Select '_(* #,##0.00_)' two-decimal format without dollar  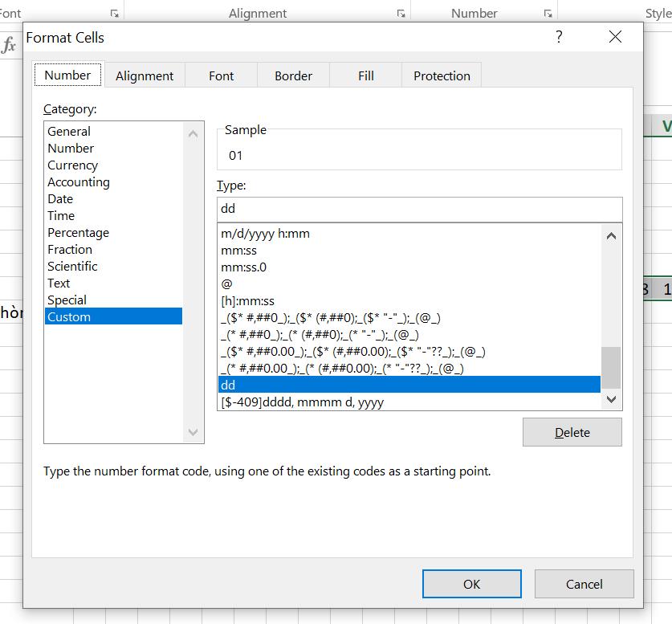pyautogui.click(x=409, y=368)
